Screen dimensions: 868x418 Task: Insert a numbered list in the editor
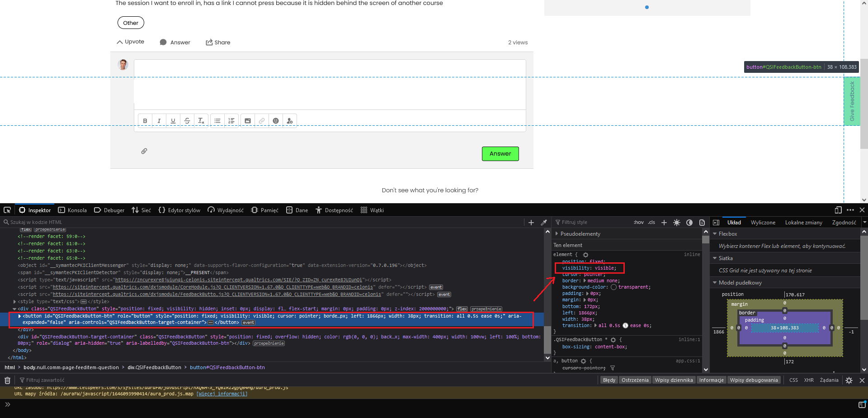[x=231, y=121]
